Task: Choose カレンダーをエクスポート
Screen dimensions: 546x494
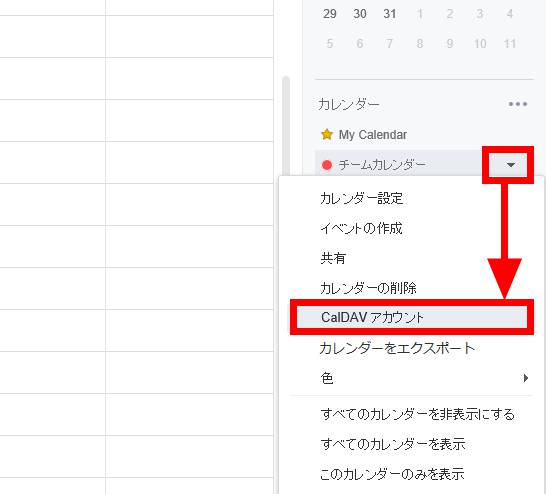Action: 397,348
